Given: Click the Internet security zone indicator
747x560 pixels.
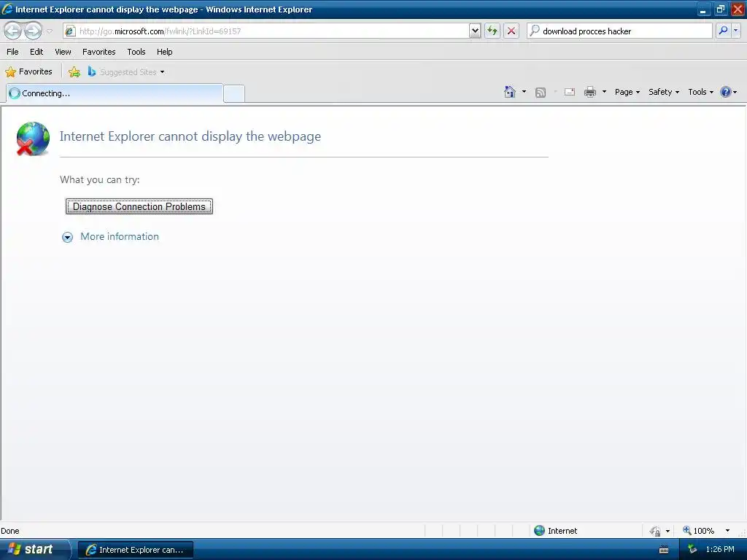Looking at the screenshot, I should point(555,531).
